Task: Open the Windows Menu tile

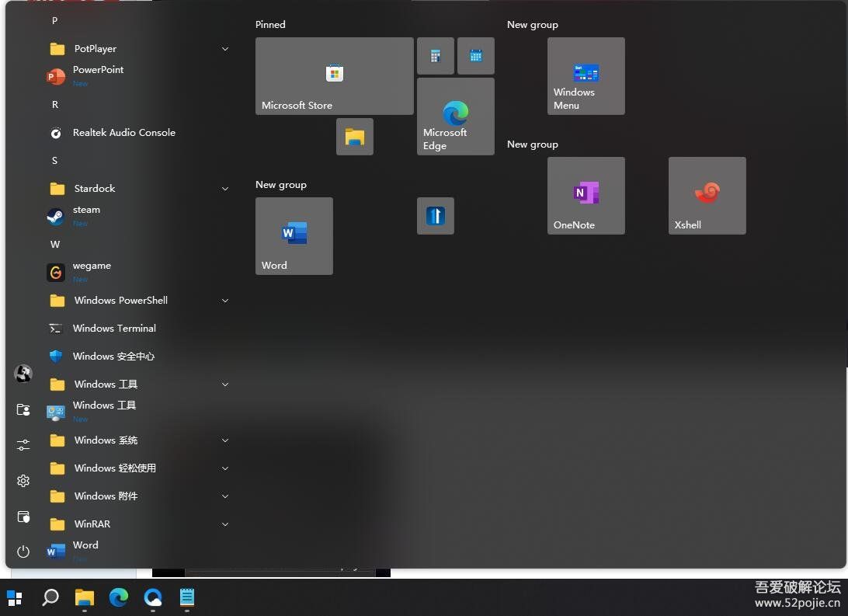Action: tap(586, 75)
